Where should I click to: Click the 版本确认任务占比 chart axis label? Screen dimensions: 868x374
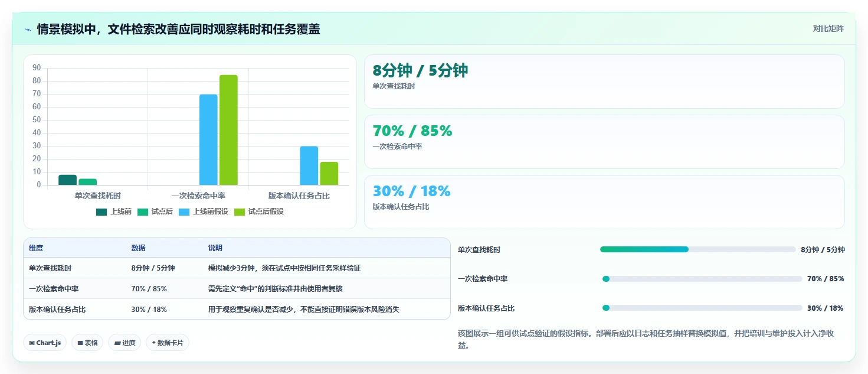point(299,196)
